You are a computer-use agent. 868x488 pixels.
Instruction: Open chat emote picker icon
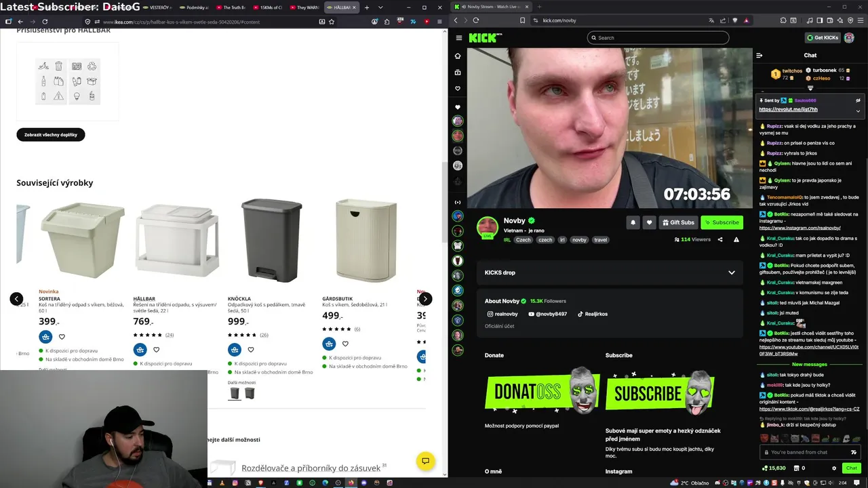point(853,452)
